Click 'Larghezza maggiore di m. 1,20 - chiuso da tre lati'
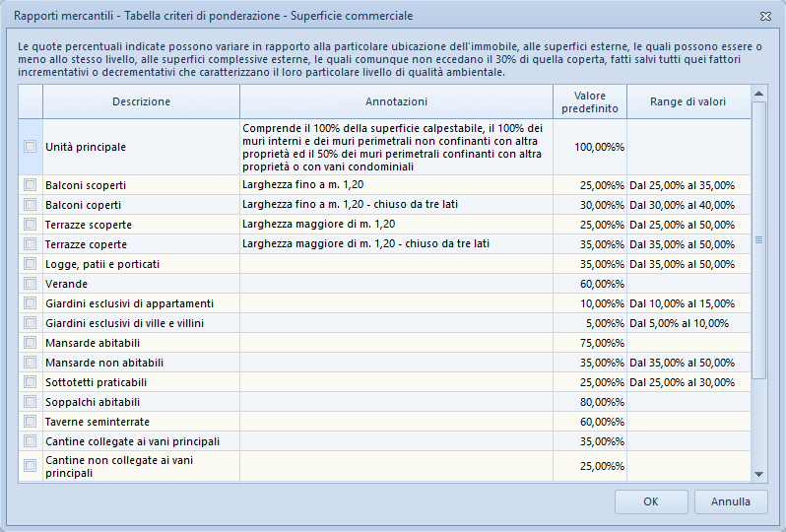Screen dimensions: 786x532 tap(366, 243)
